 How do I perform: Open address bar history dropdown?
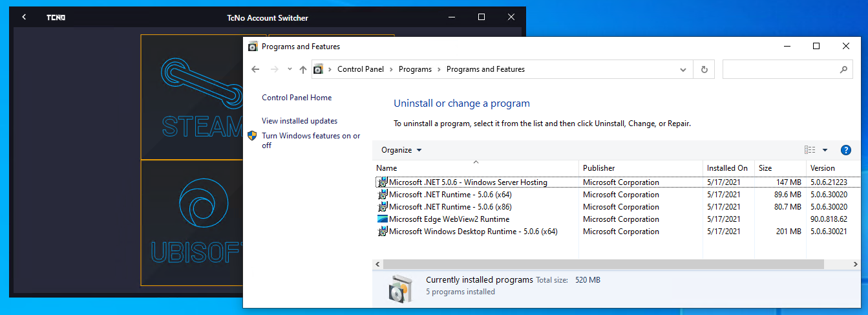(684, 69)
